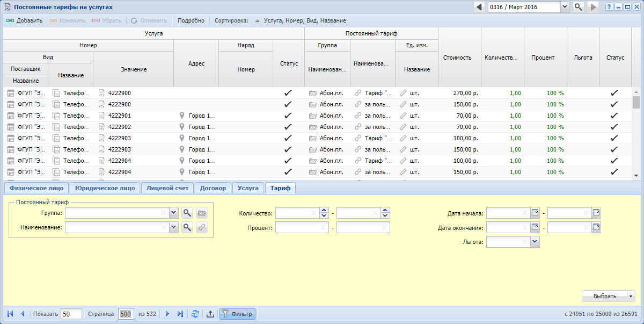Open calendar for first Дата окончания field
644x324 pixels.
pos(535,228)
